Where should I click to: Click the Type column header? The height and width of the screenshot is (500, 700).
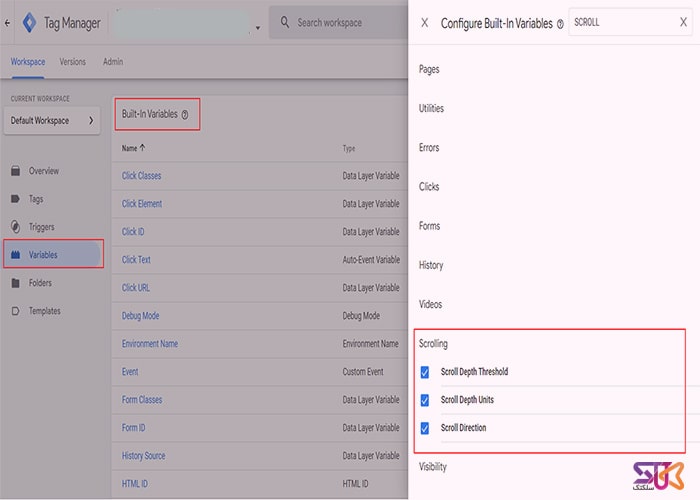349,148
